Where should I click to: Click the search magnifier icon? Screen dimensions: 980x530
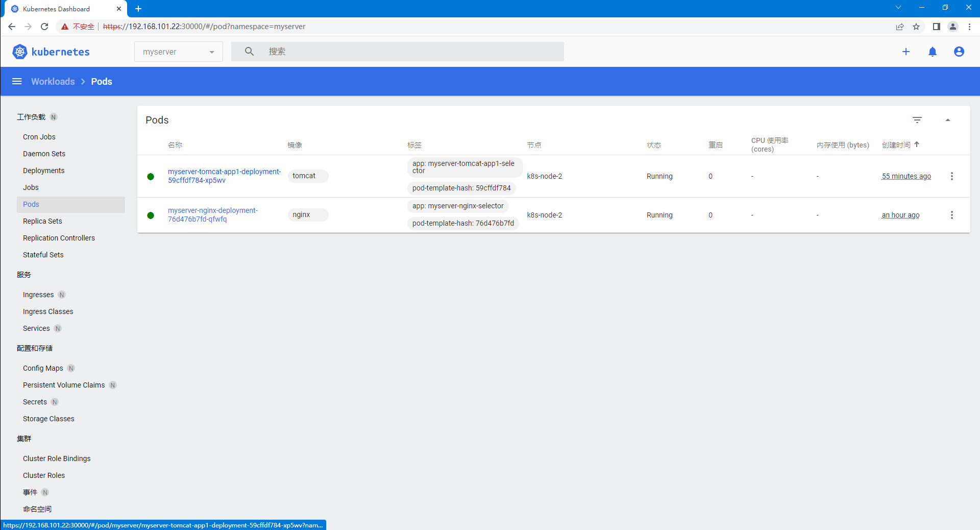pyautogui.click(x=249, y=52)
